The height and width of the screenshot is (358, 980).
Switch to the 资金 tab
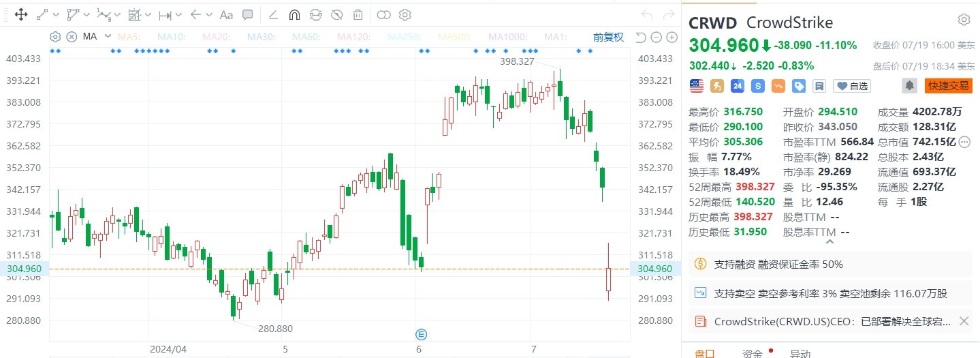753,353
